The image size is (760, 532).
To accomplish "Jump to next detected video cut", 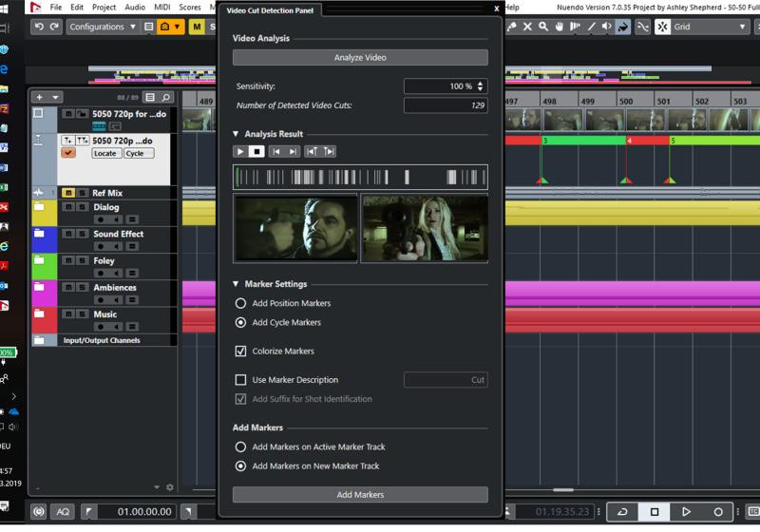I will pyautogui.click(x=294, y=151).
